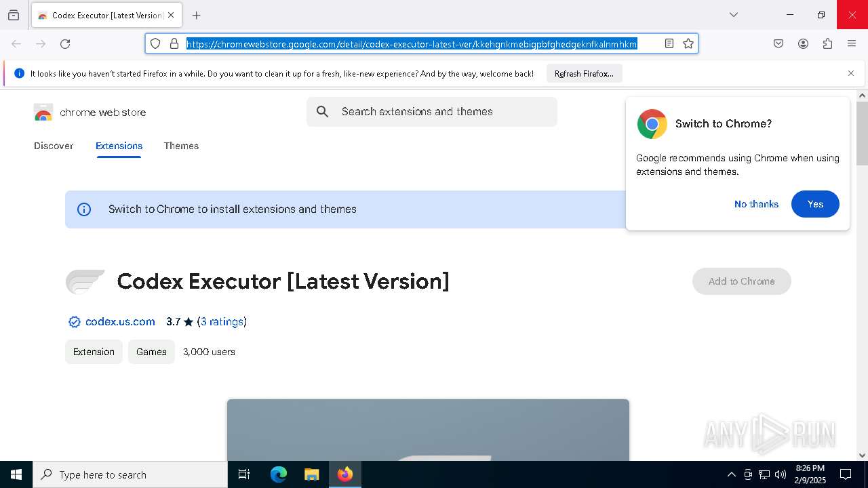
Task: Select the Extension category chip
Action: point(94,352)
